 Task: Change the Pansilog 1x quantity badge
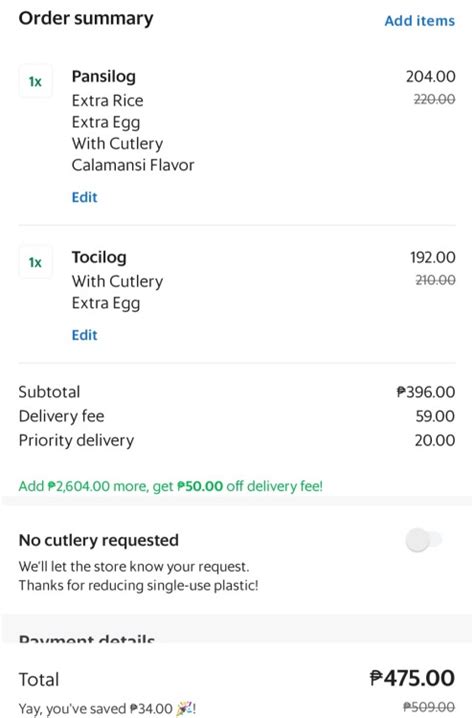point(35,82)
